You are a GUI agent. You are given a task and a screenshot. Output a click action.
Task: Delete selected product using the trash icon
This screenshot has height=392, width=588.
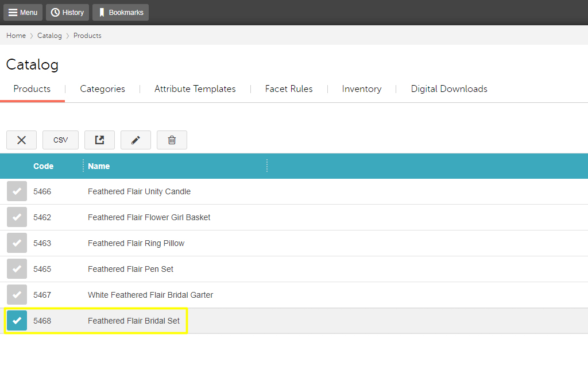(172, 140)
